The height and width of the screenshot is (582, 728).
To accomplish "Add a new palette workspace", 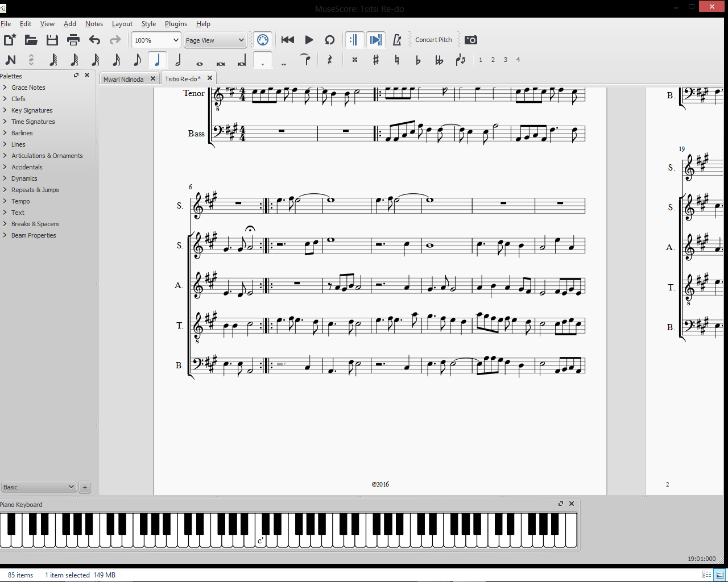I will pyautogui.click(x=85, y=487).
